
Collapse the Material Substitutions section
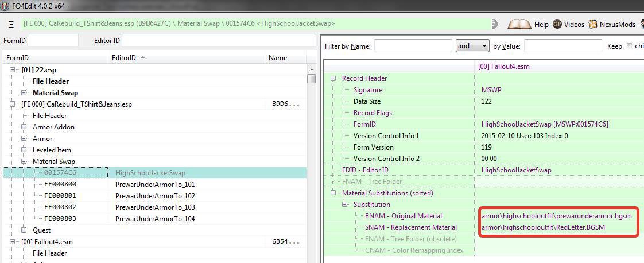coord(334,193)
